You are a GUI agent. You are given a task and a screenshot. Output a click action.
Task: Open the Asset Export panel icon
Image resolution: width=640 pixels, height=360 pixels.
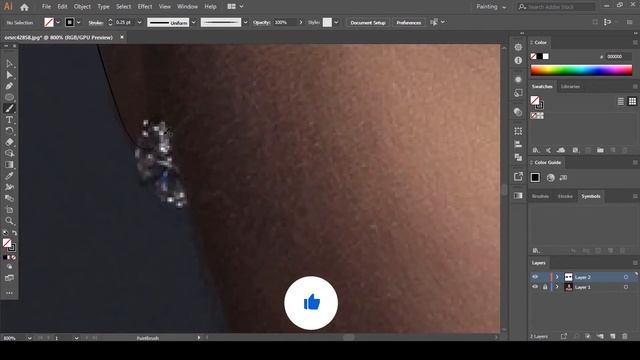[x=518, y=176]
